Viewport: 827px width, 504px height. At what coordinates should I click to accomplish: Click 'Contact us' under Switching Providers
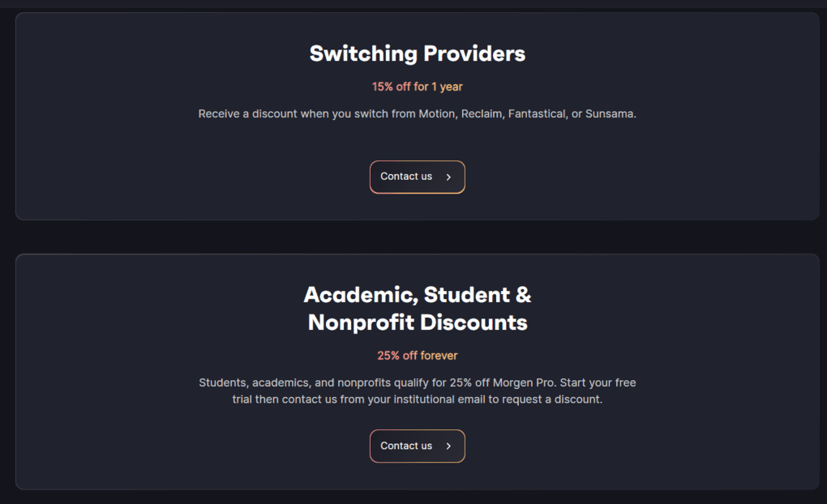[x=417, y=177]
